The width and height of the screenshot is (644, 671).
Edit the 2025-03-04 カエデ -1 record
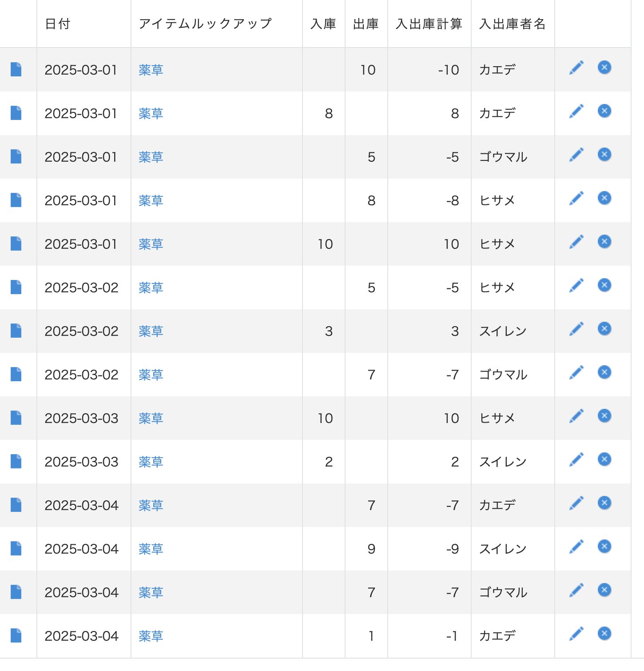pyautogui.click(x=576, y=634)
